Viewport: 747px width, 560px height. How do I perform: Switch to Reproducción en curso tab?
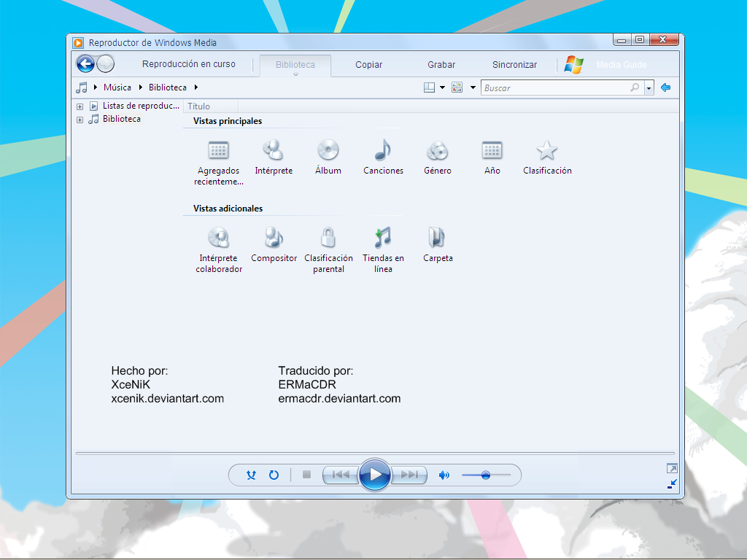pyautogui.click(x=189, y=64)
